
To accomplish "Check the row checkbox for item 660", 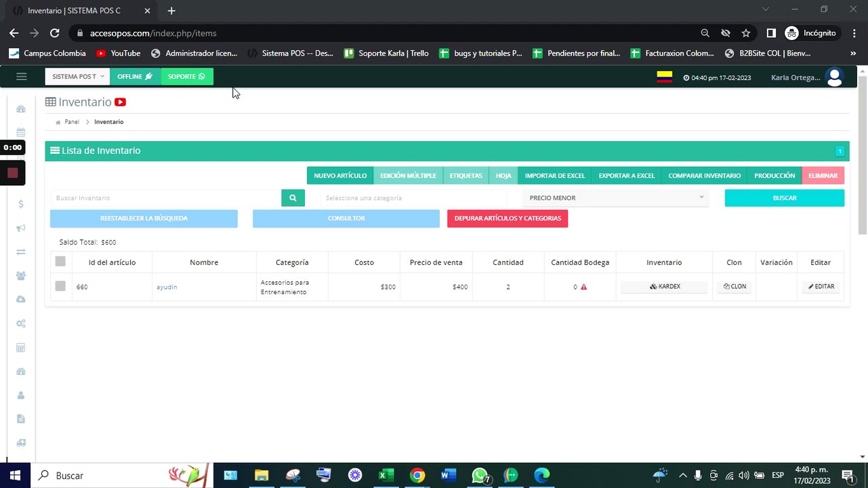I will pyautogui.click(x=60, y=287).
